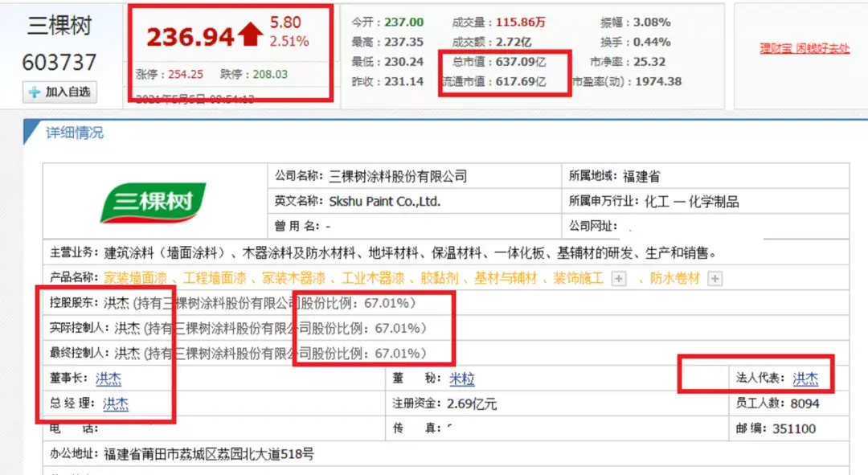Click the 所属地域 福建省 cell
Screen dimensions: 868x475
pyautogui.click(x=706, y=177)
